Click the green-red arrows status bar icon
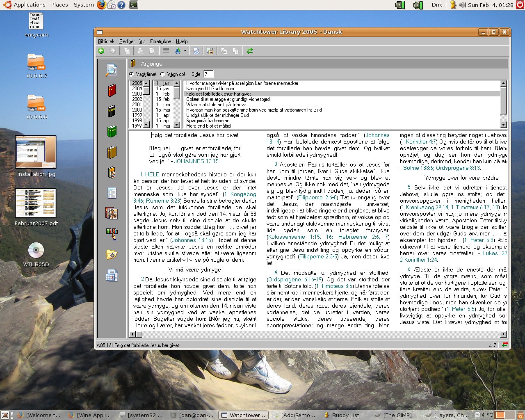Screen dimensions: 525x420 (505, 345)
